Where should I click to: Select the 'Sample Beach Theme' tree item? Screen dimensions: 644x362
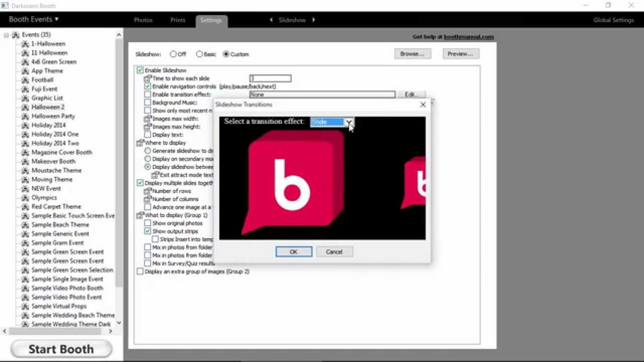click(60, 225)
